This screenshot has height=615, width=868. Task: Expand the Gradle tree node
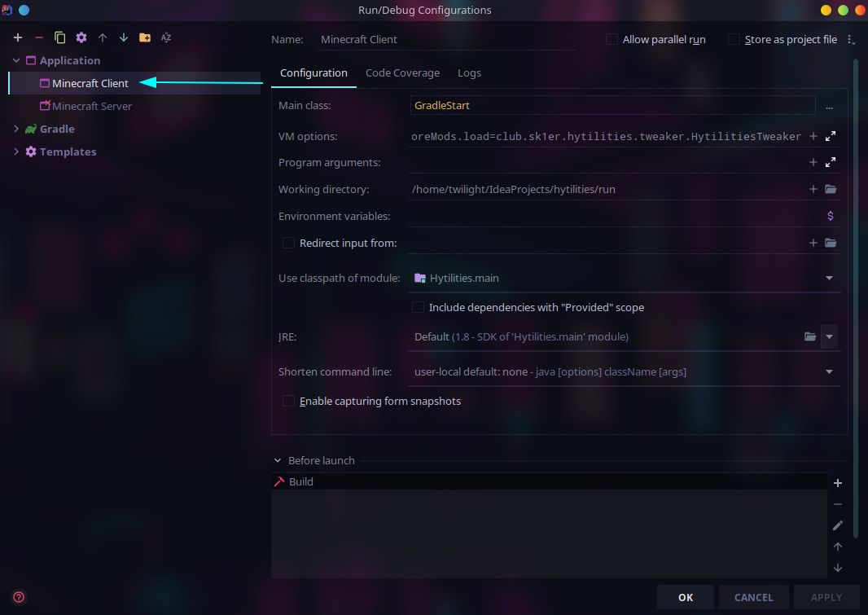tap(16, 129)
